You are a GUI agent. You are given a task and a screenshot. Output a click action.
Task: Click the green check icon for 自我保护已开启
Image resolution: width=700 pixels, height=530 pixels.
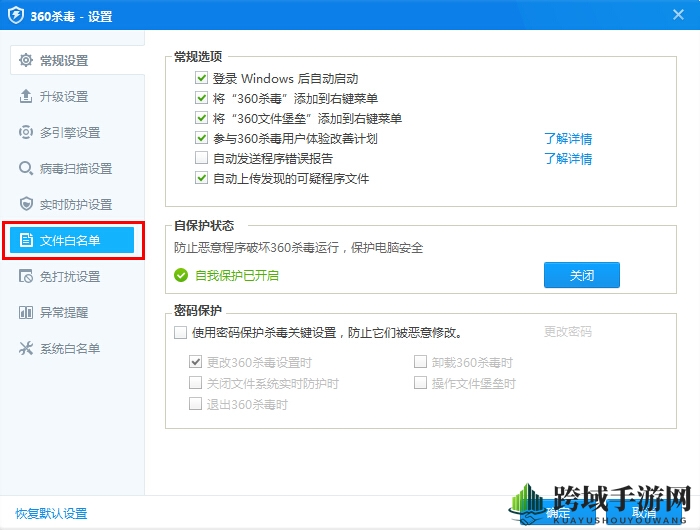pos(181,275)
